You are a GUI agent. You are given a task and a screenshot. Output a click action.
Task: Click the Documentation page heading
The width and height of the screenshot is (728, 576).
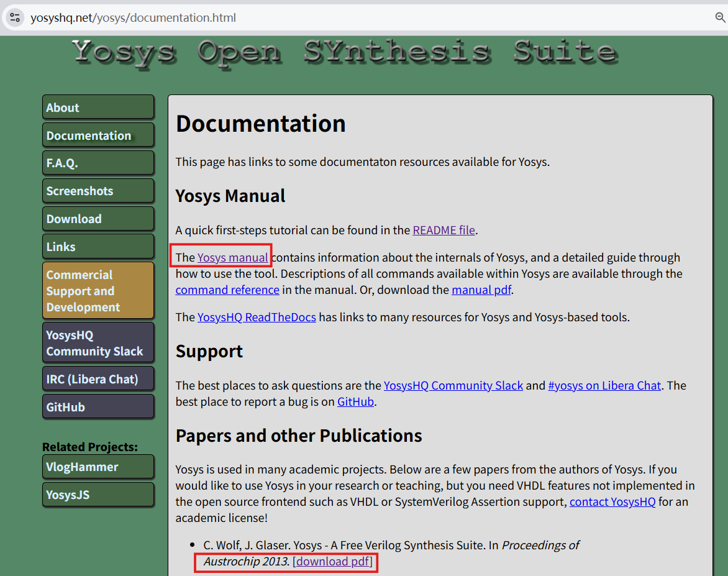click(260, 124)
